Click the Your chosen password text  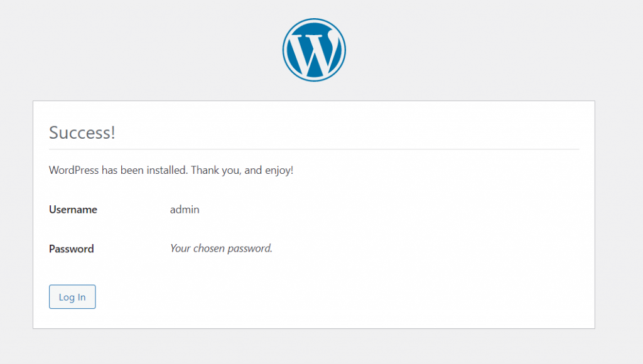[221, 249]
